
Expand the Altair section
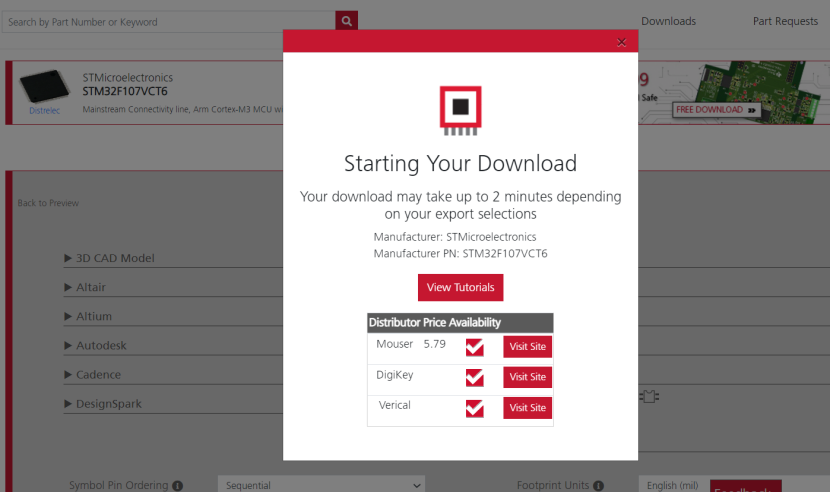[x=85, y=287]
